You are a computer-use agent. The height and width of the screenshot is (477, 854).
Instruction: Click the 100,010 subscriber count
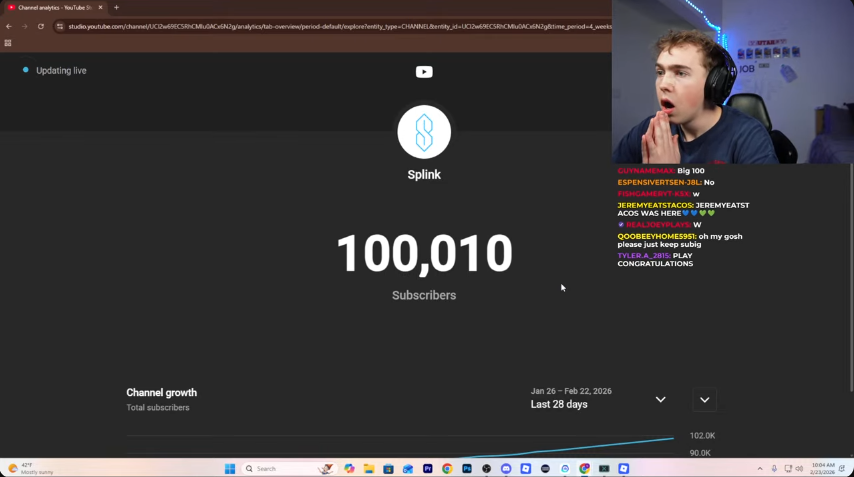pyautogui.click(x=424, y=253)
